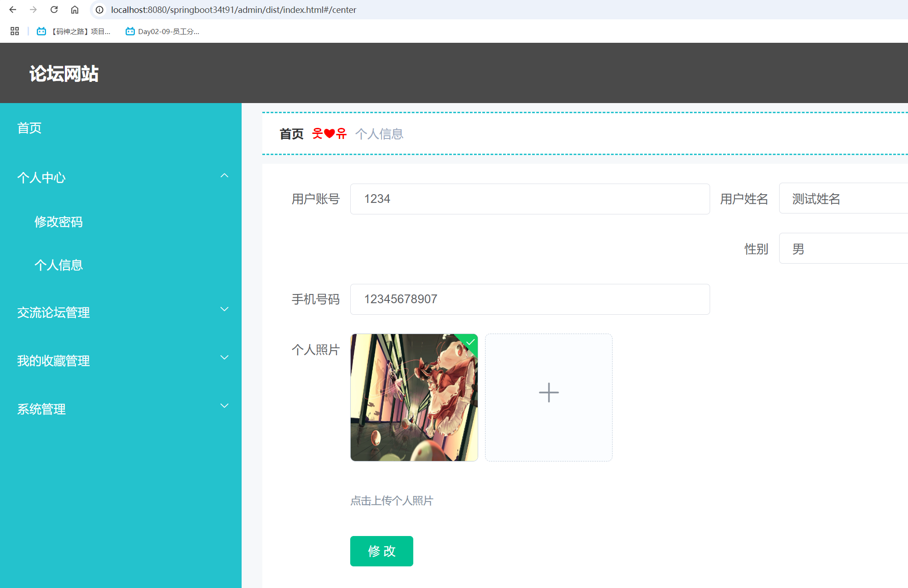Refresh the page with the reload icon
Viewport: 908px width, 588px height.
coord(54,10)
